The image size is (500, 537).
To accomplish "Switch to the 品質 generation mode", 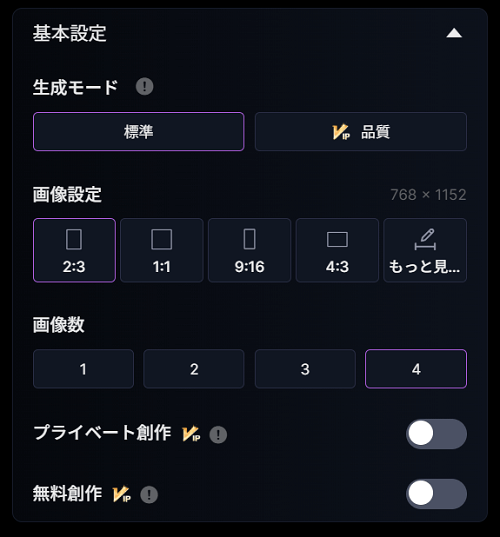I will click(x=361, y=132).
